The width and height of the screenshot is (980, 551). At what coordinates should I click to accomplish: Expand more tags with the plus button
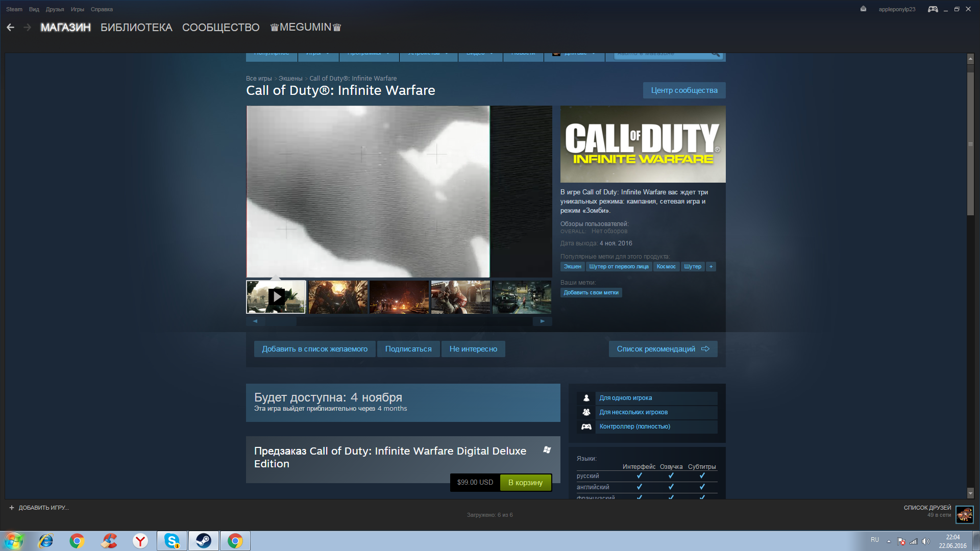tap(711, 266)
